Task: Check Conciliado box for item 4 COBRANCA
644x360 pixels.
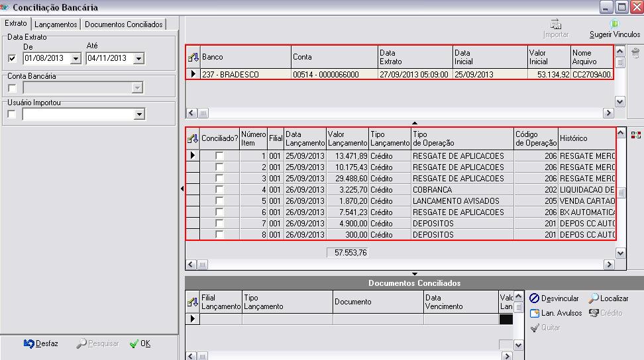Action: [219, 190]
